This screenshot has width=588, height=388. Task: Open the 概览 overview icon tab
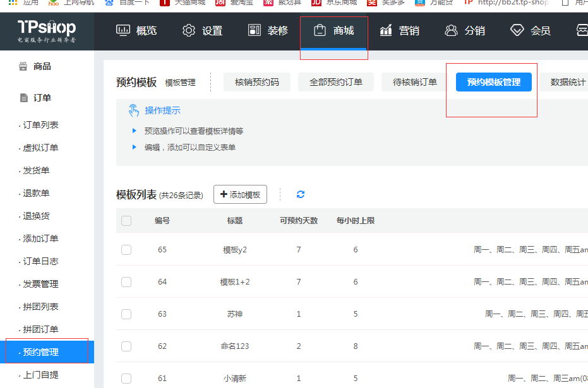136,31
